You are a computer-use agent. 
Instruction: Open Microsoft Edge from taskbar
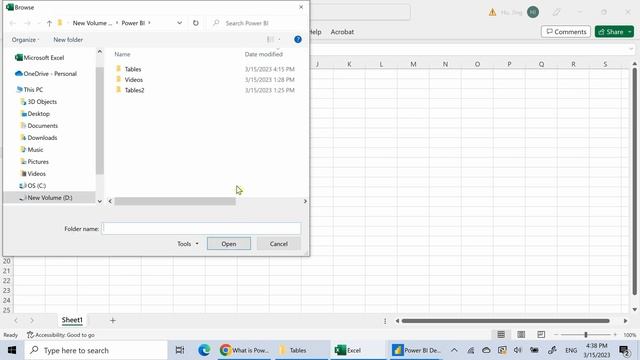[x=204, y=350]
